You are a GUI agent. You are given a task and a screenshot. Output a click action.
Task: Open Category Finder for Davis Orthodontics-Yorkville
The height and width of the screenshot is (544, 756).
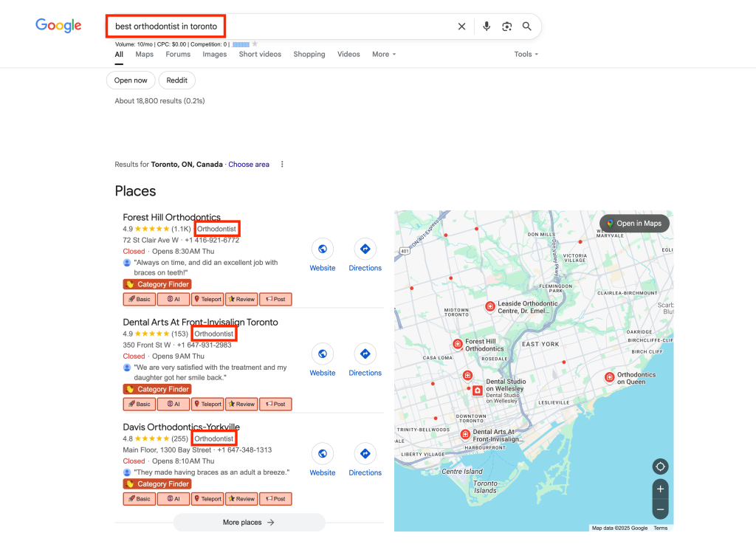coord(157,483)
